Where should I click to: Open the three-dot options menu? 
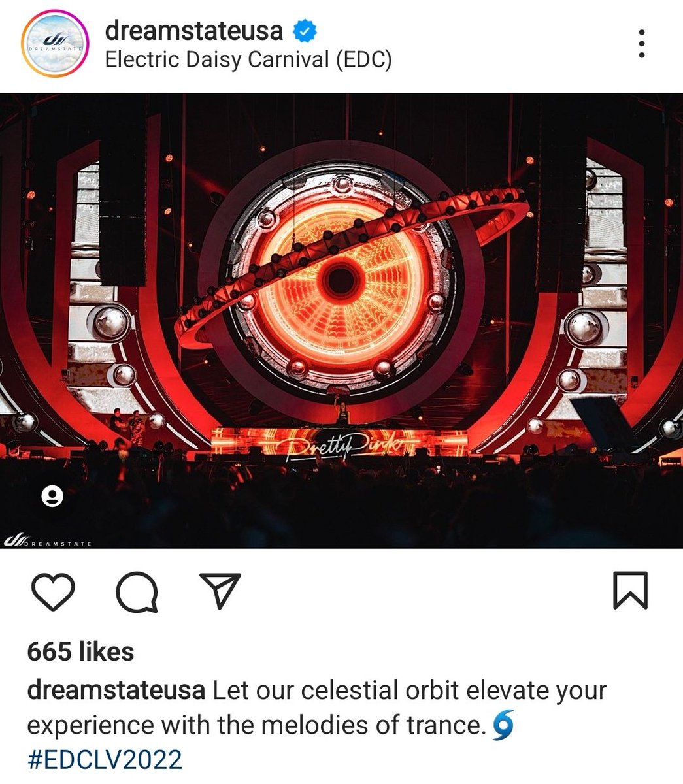tap(642, 44)
